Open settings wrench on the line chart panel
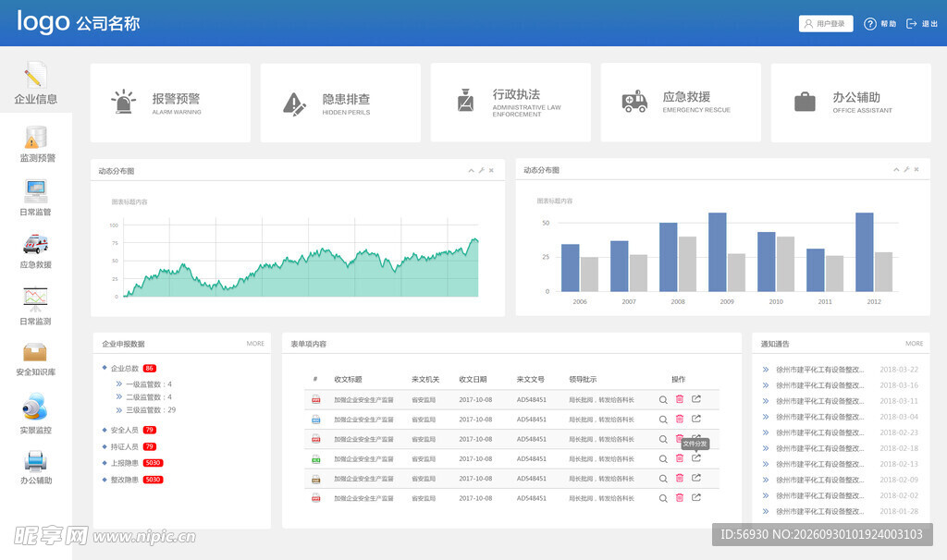Image resolution: width=947 pixels, height=560 pixels. point(481,171)
